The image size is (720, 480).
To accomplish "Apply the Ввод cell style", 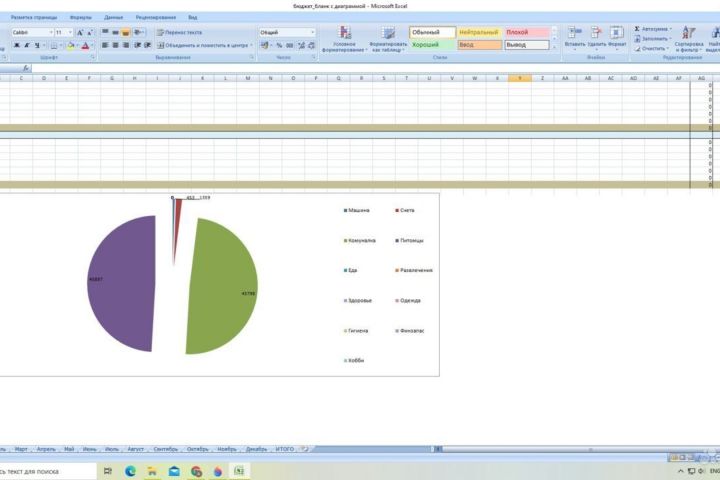I will pos(479,45).
